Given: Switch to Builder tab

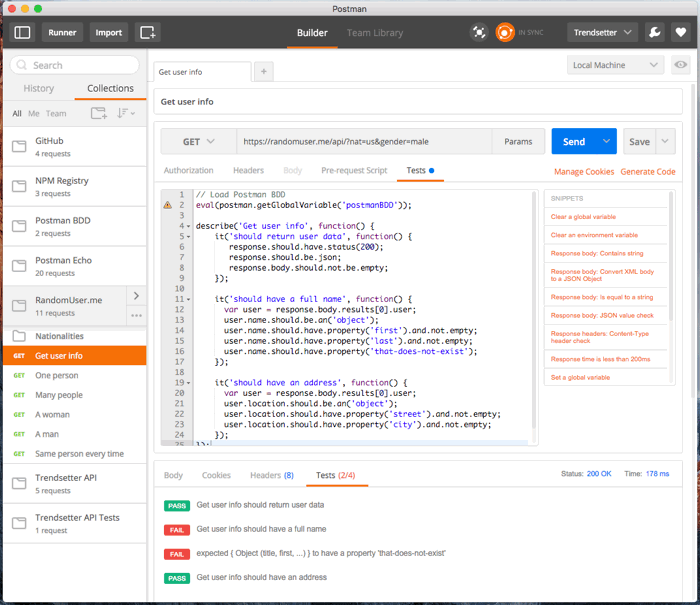Looking at the screenshot, I should [312, 33].
